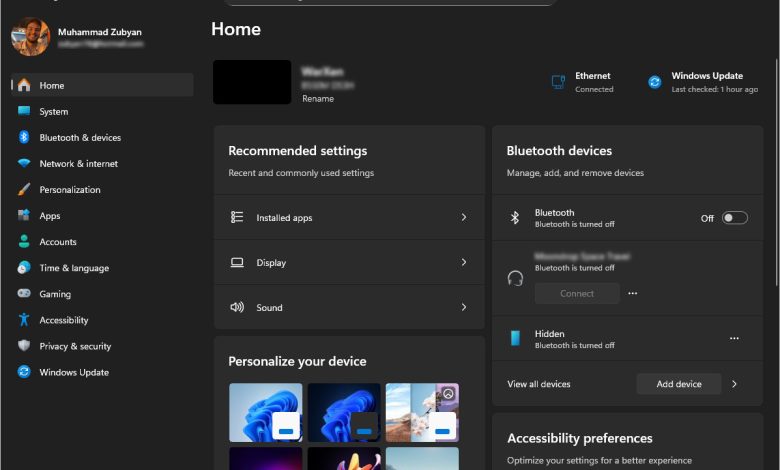Click the Accessibility figure icon
The image size is (780, 470).
coord(24,319)
